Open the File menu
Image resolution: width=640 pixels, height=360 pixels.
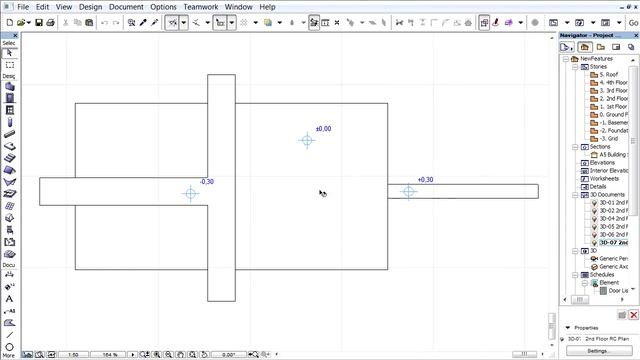(23, 7)
